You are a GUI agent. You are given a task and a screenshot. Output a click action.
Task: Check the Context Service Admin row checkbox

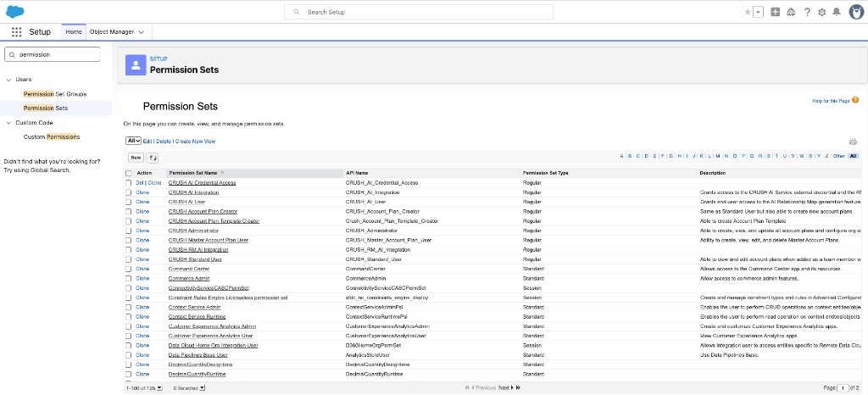(x=129, y=307)
